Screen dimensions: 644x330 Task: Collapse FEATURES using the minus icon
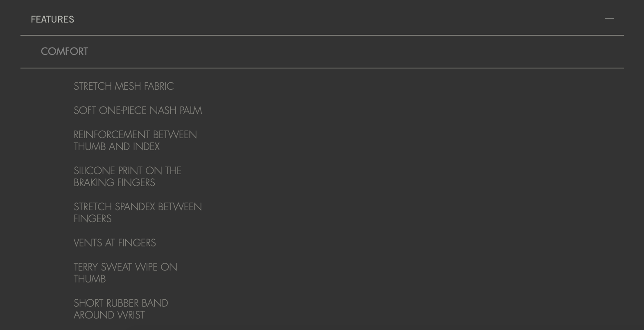tap(609, 18)
